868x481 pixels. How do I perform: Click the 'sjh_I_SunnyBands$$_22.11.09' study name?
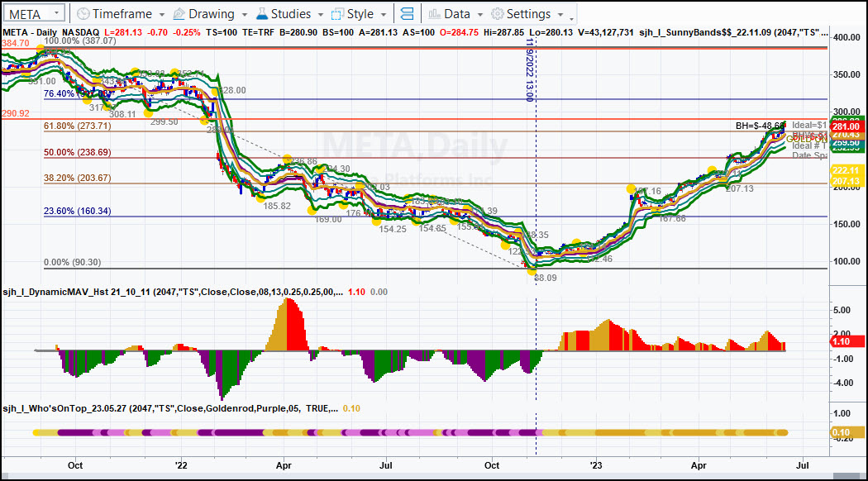pos(705,33)
